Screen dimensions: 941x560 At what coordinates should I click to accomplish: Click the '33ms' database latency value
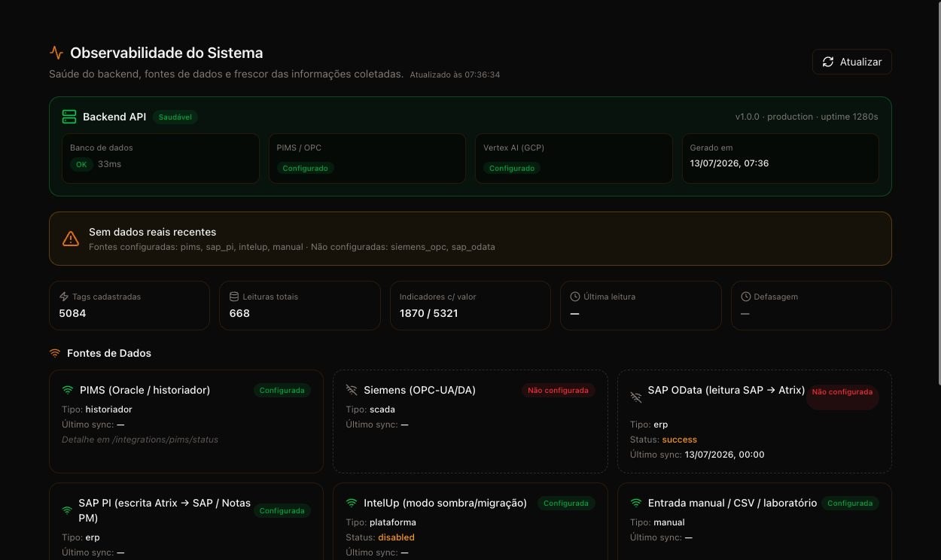coord(109,164)
